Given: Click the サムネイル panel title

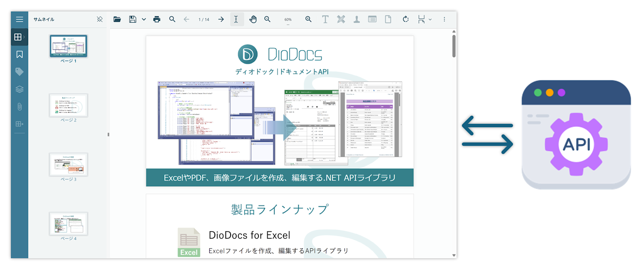Looking at the screenshot, I should pyautogui.click(x=44, y=19).
